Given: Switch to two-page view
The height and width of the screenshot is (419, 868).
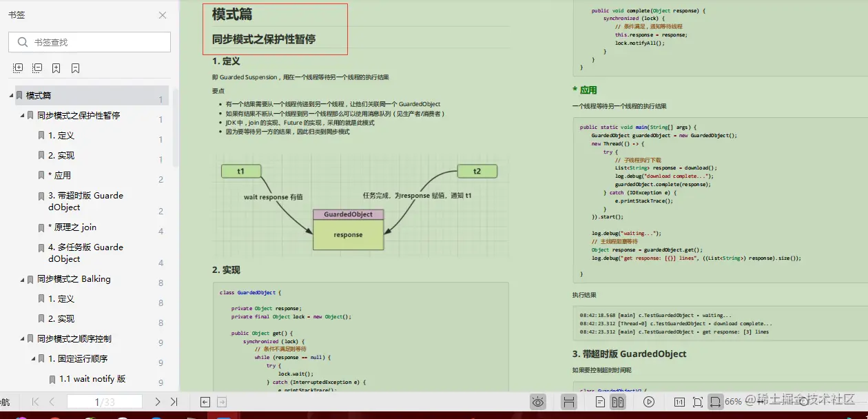Looking at the screenshot, I should pyautogui.click(x=618, y=402).
